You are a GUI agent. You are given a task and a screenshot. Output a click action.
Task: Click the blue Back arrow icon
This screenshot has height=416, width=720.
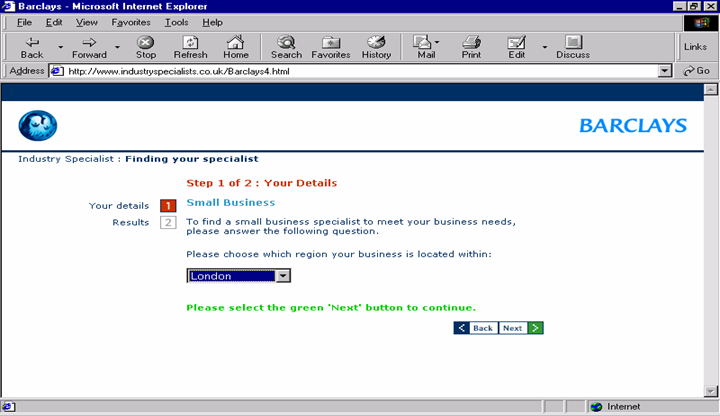click(461, 328)
